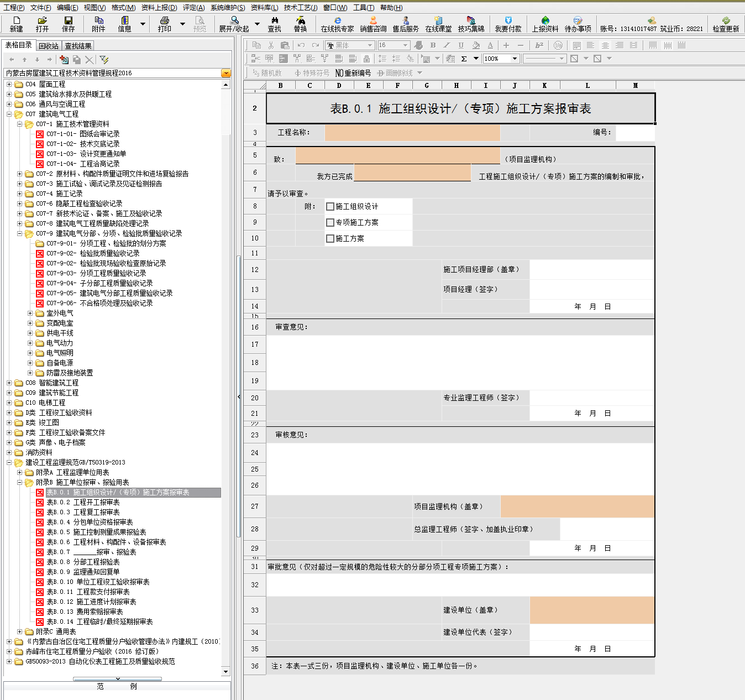
Task: Check the 专项施工方案 checkbox
Action: [330, 222]
